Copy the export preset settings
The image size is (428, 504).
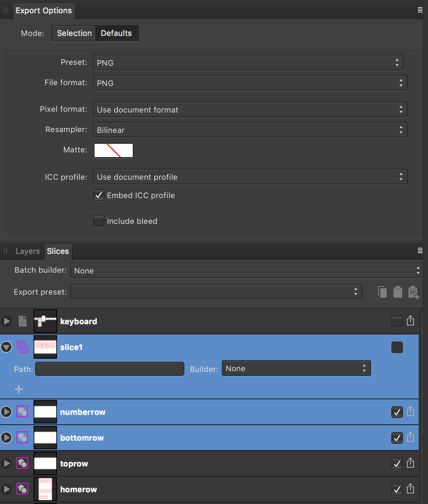(382, 292)
